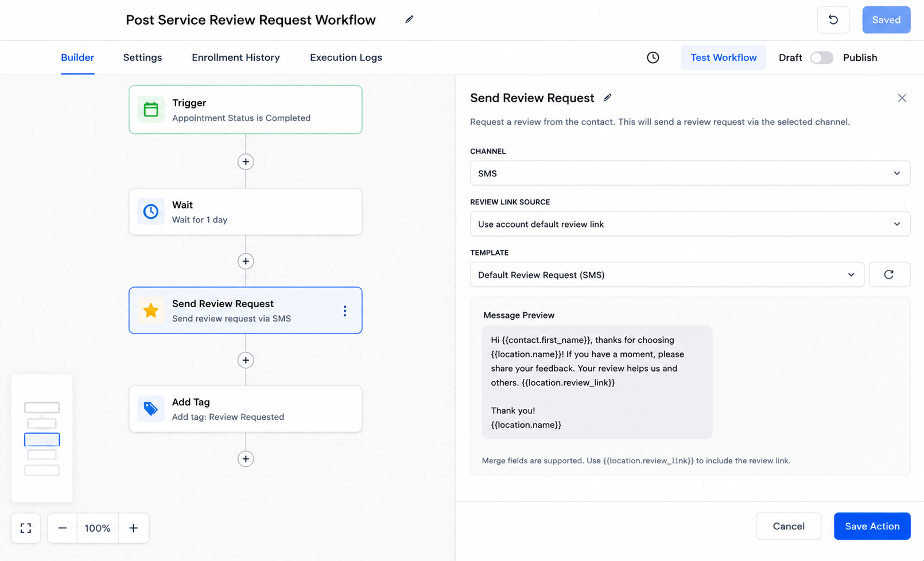
Task: Open version history clock icon
Action: [653, 57]
